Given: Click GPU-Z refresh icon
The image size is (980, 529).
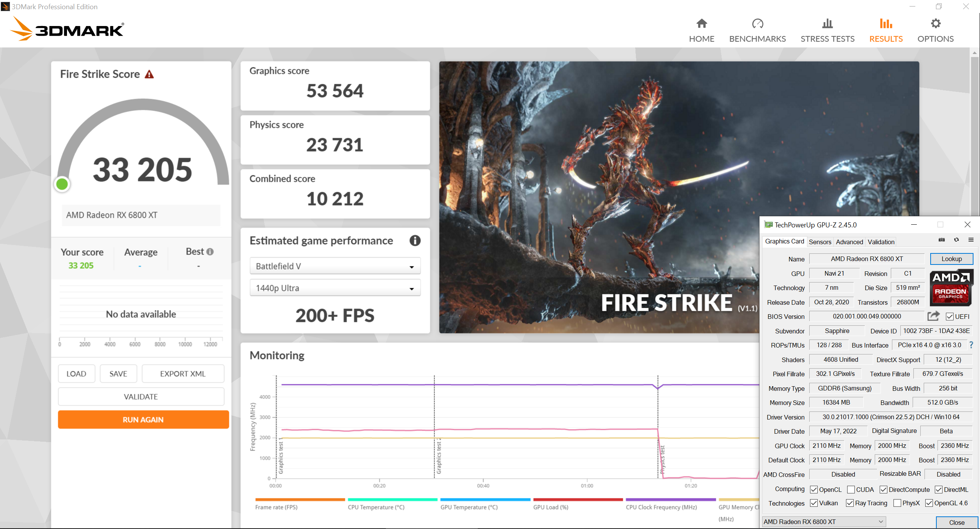Looking at the screenshot, I should [956, 240].
